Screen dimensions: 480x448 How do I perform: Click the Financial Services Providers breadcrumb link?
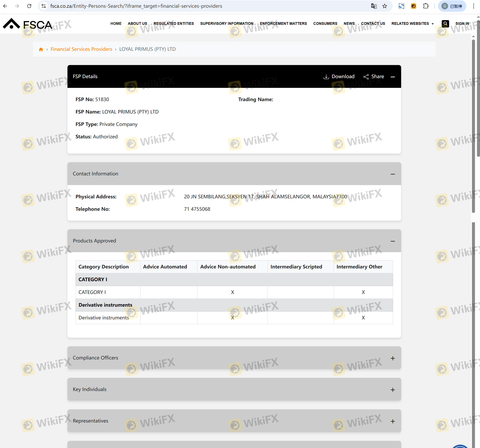(81, 49)
